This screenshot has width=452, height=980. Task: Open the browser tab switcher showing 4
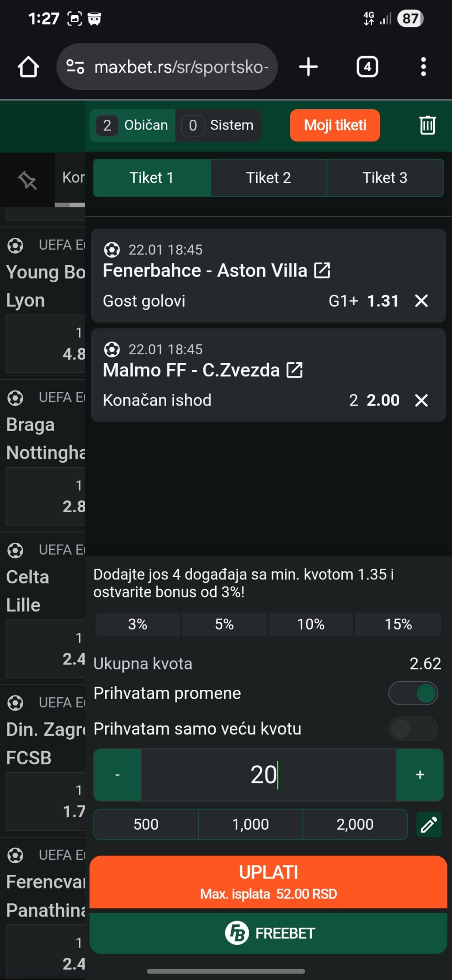tap(367, 67)
